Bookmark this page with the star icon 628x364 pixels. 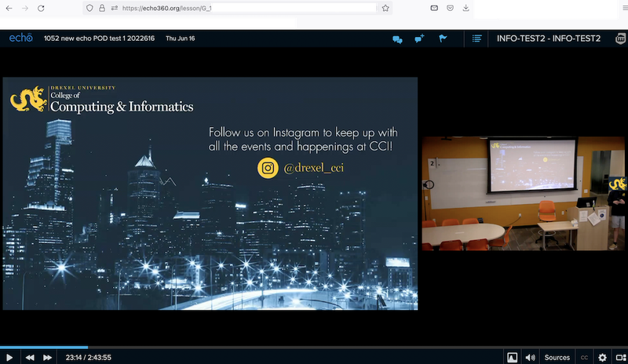coord(385,8)
